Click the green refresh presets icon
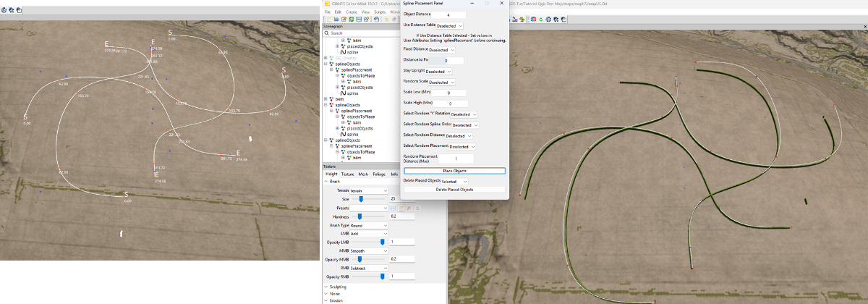 pos(417,208)
